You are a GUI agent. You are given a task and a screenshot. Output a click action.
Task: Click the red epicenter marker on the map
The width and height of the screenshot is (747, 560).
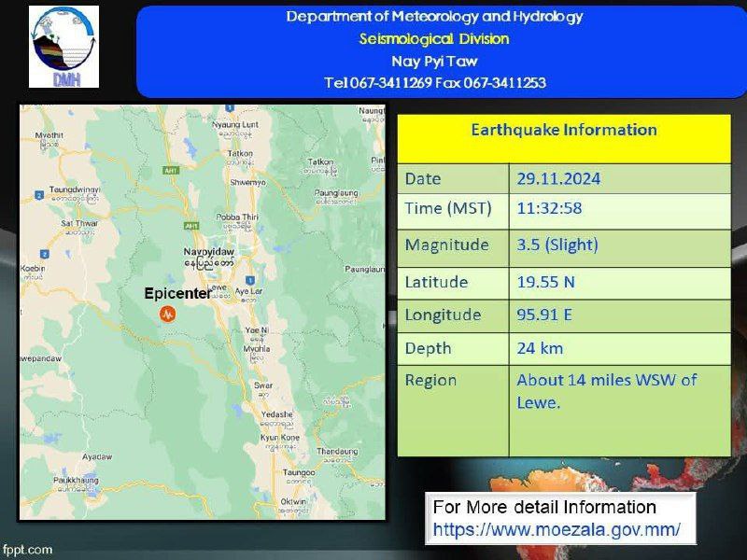click(167, 315)
